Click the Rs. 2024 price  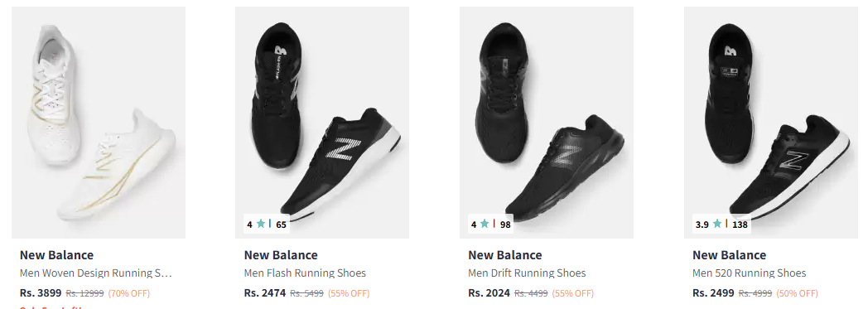(x=489, y=293)
